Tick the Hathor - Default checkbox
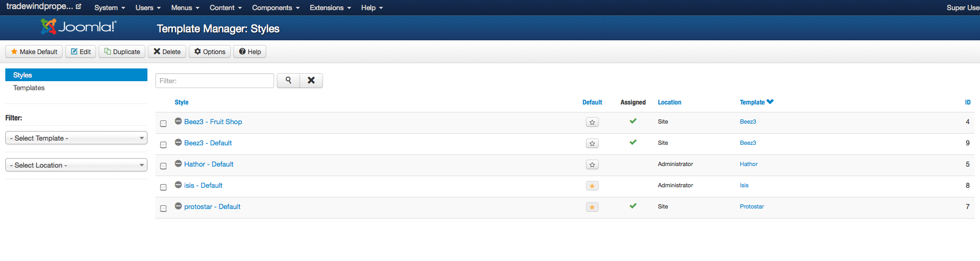The height and width of the screenshot is (261, 980). point(163,166)
